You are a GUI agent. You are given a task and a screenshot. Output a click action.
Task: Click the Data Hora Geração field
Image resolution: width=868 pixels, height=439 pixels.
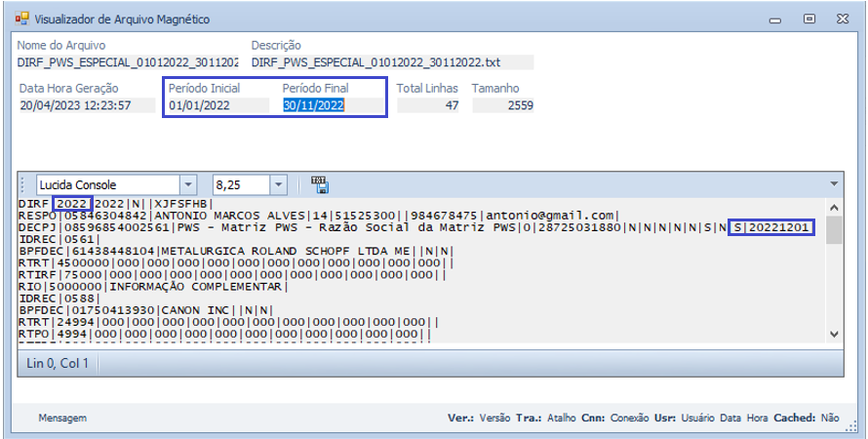pyautogui.click(x=87, y=105)
